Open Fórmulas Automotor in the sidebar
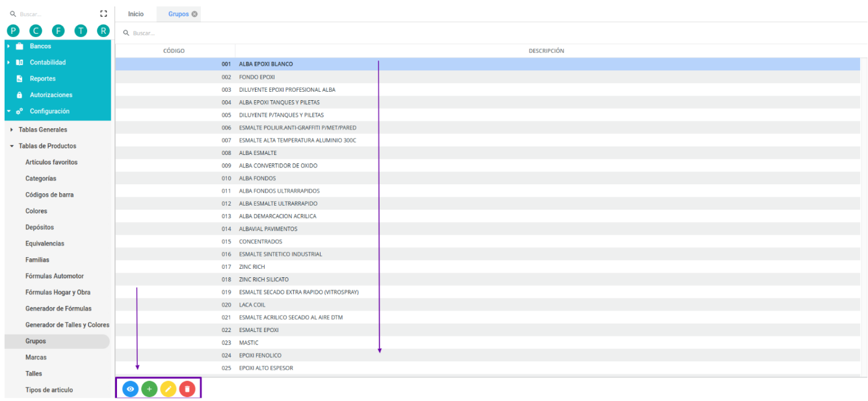 [x=55, y=276]
